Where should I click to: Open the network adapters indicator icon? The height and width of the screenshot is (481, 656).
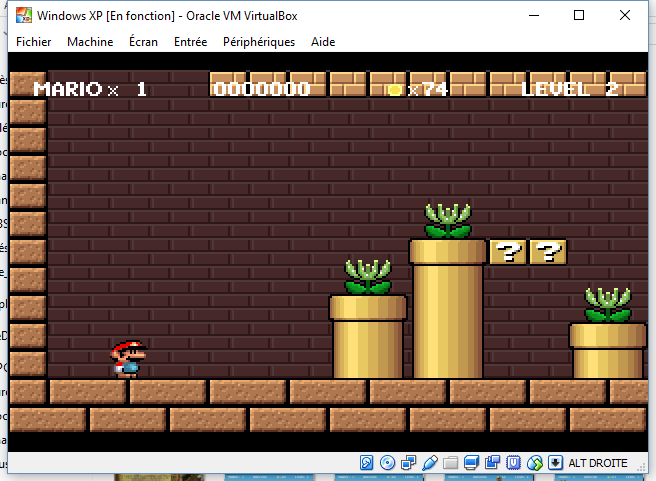pos(408,463)
